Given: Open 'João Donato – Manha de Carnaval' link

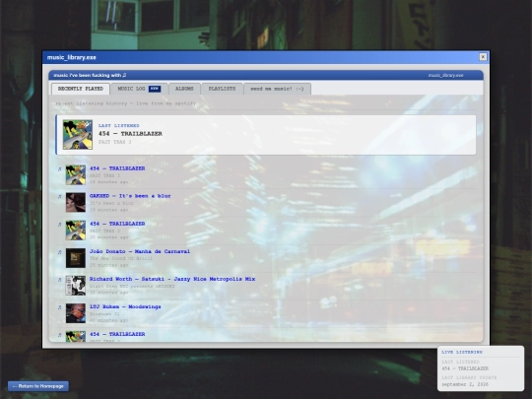Looking at the screenshot, I should [x=140, y=251].
